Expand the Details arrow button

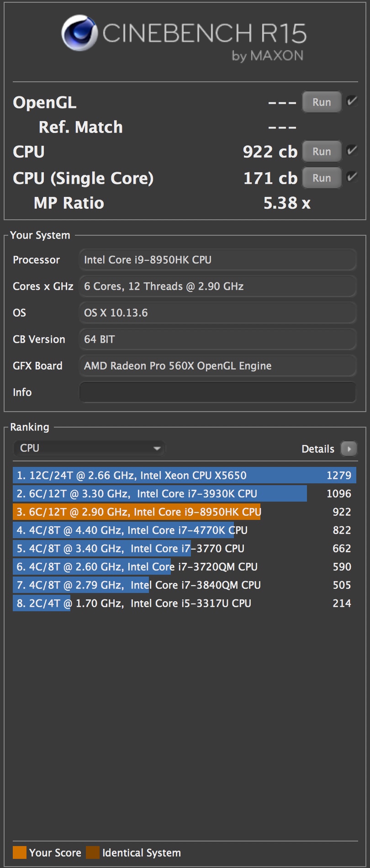tap(349, 449)
